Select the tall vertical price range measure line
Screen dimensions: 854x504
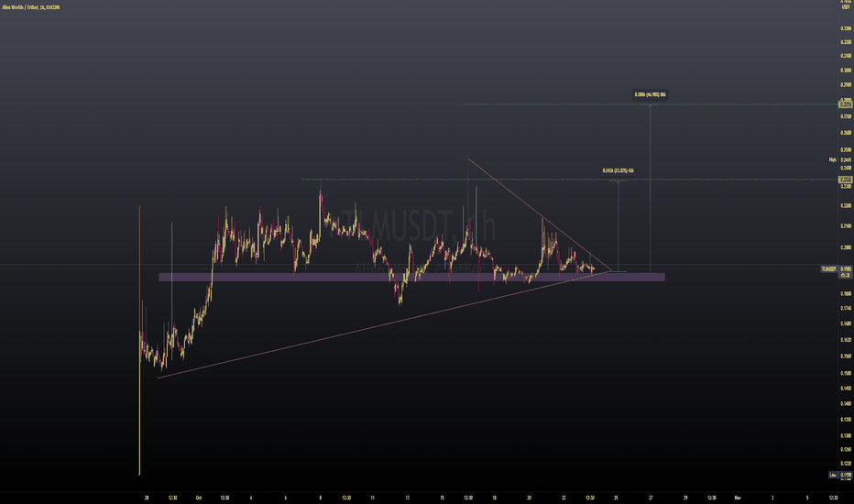click(650, 188)
